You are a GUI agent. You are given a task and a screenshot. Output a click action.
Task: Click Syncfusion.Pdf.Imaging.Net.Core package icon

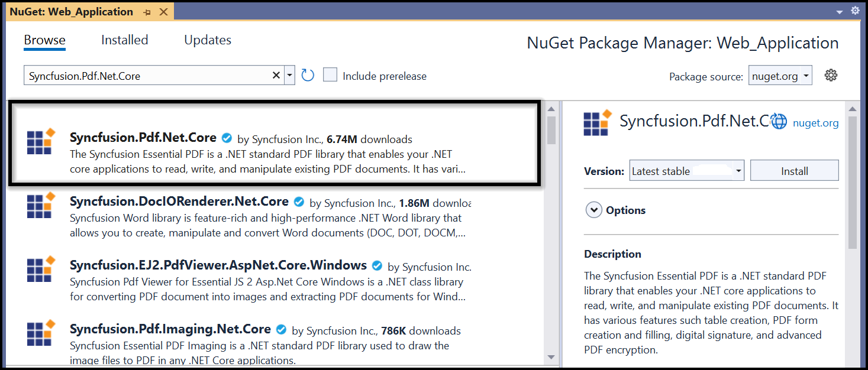pos(41,333)
